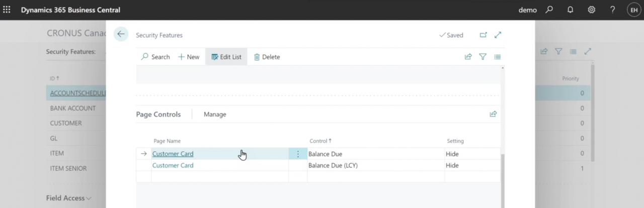The width and height of the screenshot is (644, 208).
Task: Open the three-dot menu on first Customer Card row
Action: point(298,154)
